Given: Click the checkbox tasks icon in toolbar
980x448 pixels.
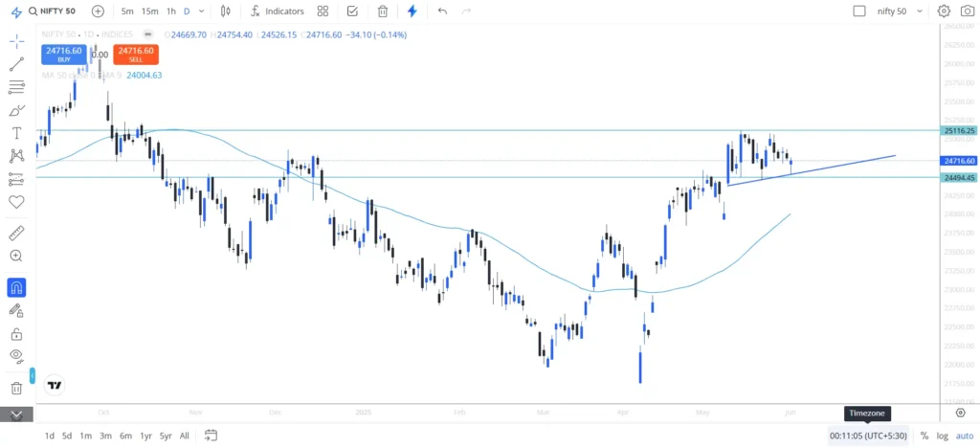Looking at the screenshot, I should tap(352, 11).
